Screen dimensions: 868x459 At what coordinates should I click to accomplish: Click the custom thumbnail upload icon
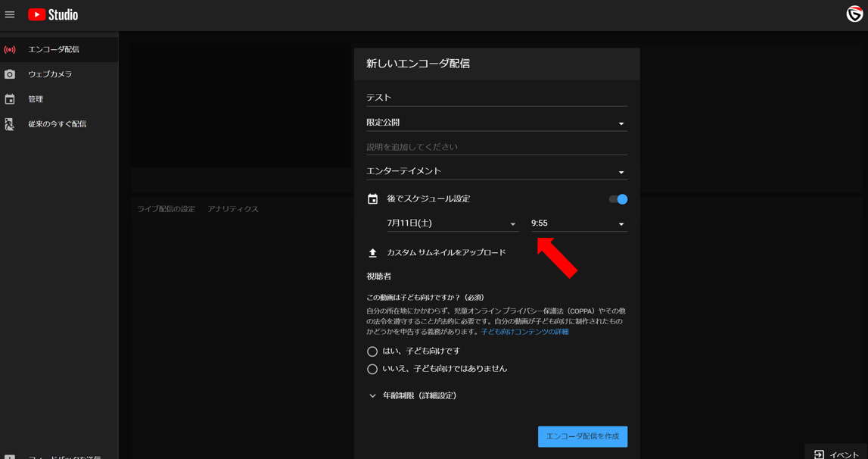tap(372, 253)
